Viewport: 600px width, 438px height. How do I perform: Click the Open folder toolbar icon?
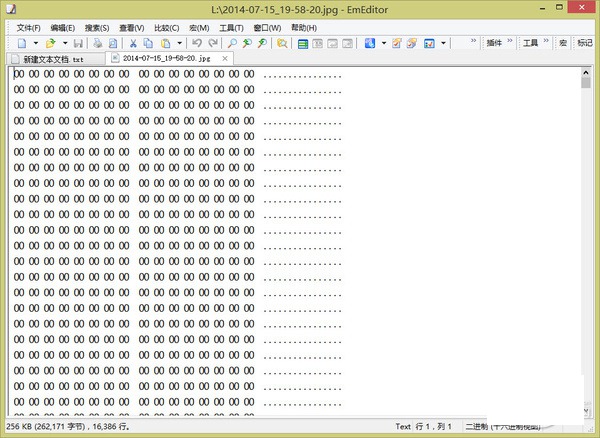click(51, 43)
